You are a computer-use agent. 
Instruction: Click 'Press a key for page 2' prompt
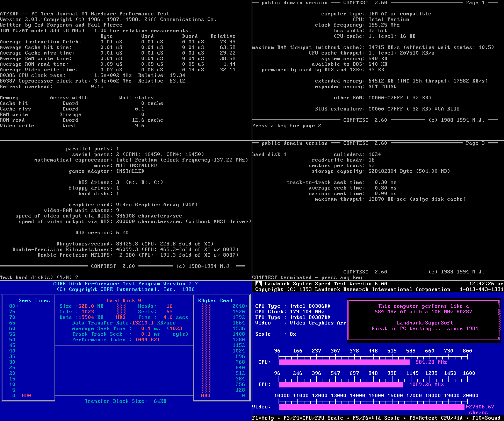287,126
